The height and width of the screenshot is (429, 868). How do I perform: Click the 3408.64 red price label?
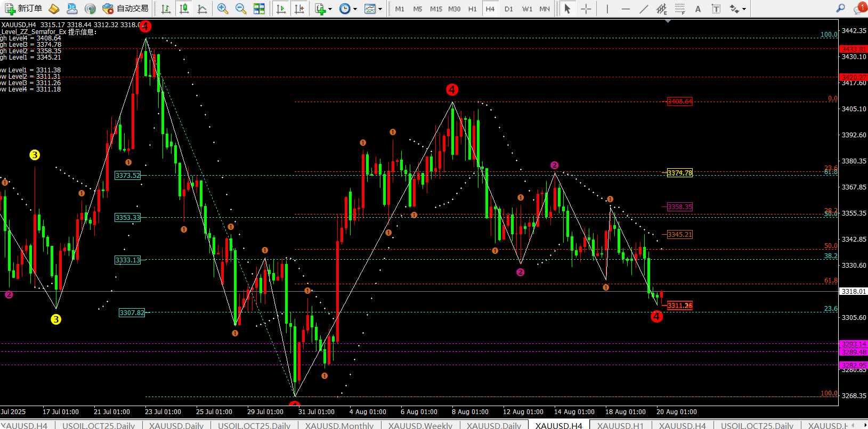coord(679,102)
